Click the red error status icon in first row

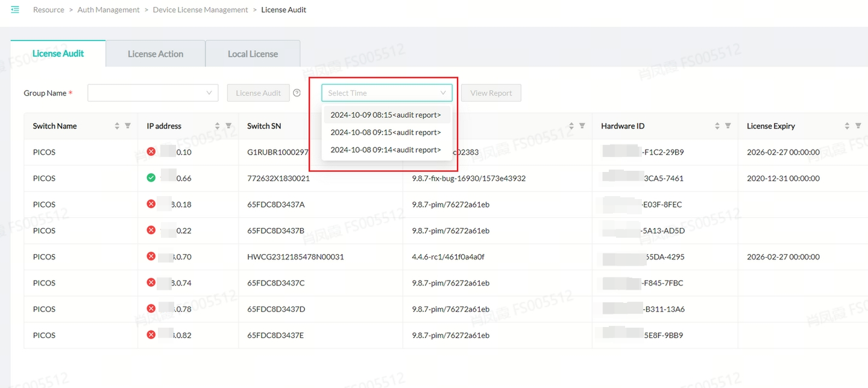point(151,152)
